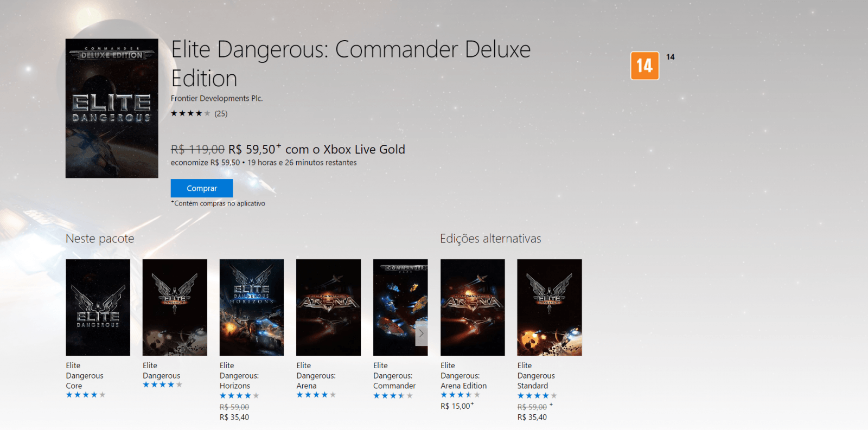Open the main Commander Deluxe Edition cover art

(112, 108)
